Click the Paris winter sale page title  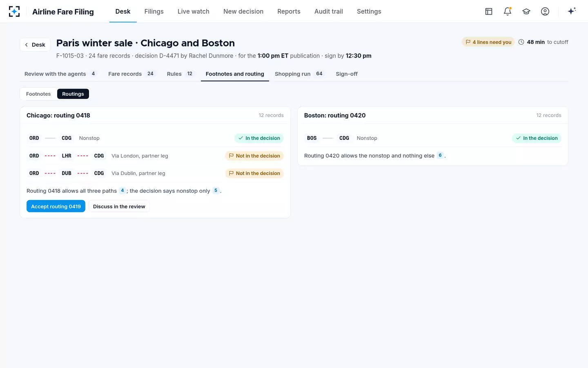tap(145, 43)
